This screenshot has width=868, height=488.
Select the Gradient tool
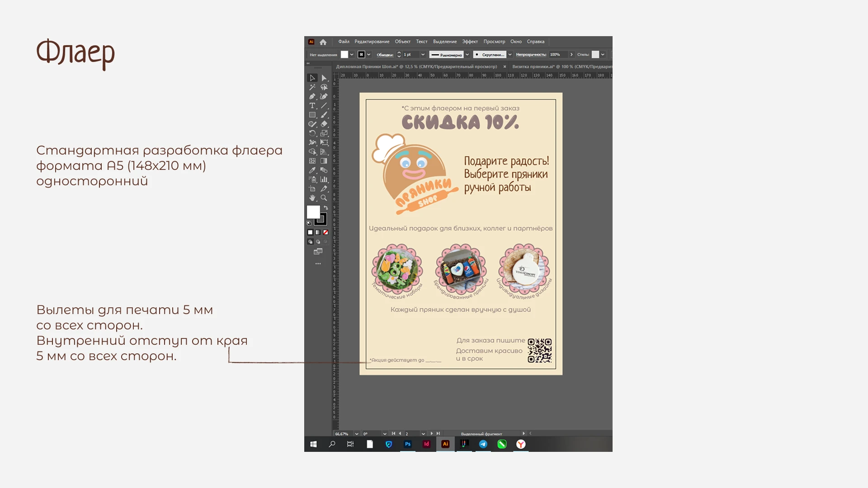coord(324,161)
